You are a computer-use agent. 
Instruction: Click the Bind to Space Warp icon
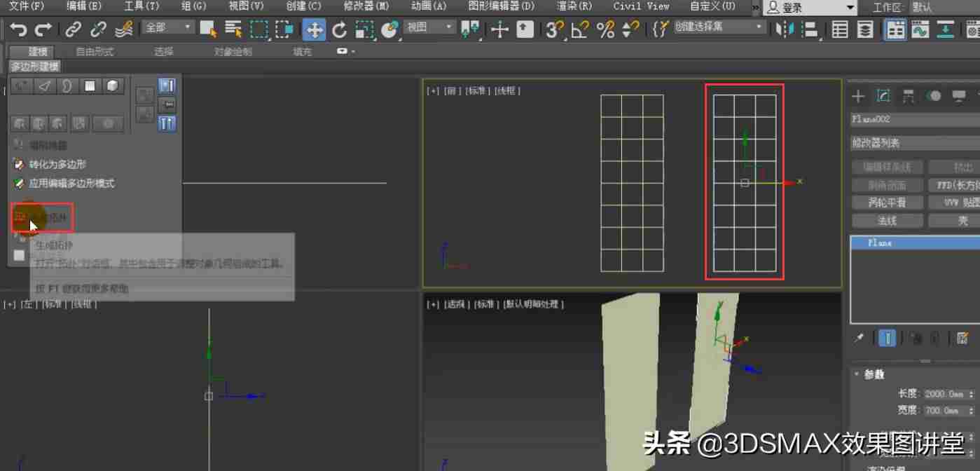[124, 29]
